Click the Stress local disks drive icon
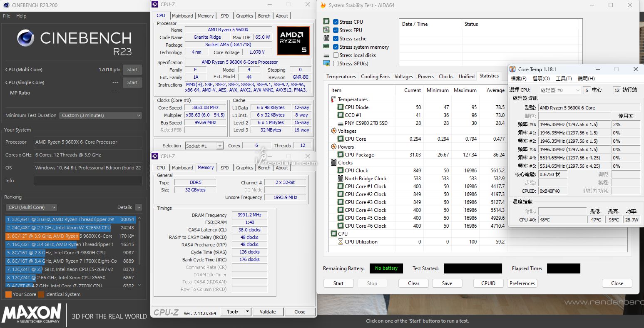This screenshot has height=328, width=644. [x=326, y=55]
